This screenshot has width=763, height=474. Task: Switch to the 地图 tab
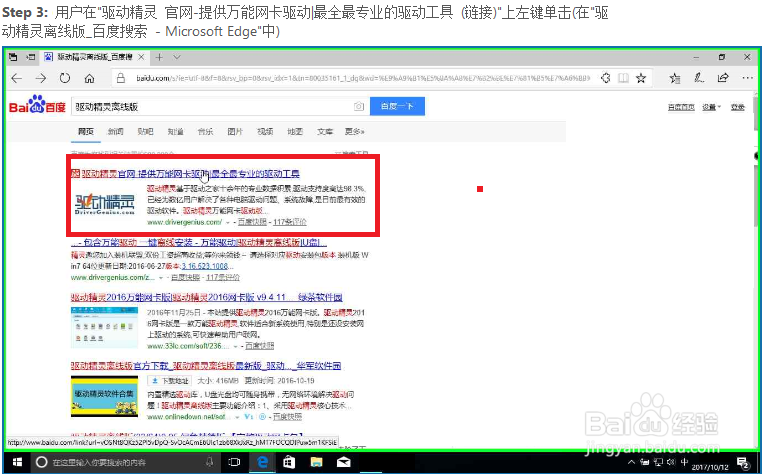click(295, 131)
